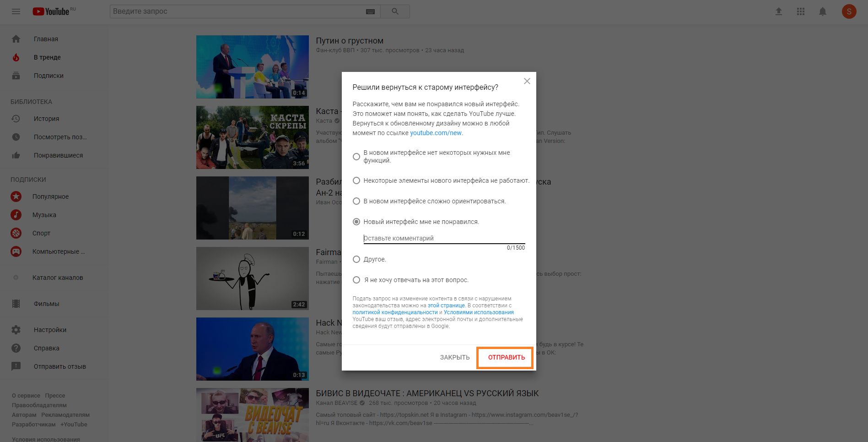Click the 'О сервисе' footer link
The width and height of the screenshot is (868, 442).
(x=26, y=396)
